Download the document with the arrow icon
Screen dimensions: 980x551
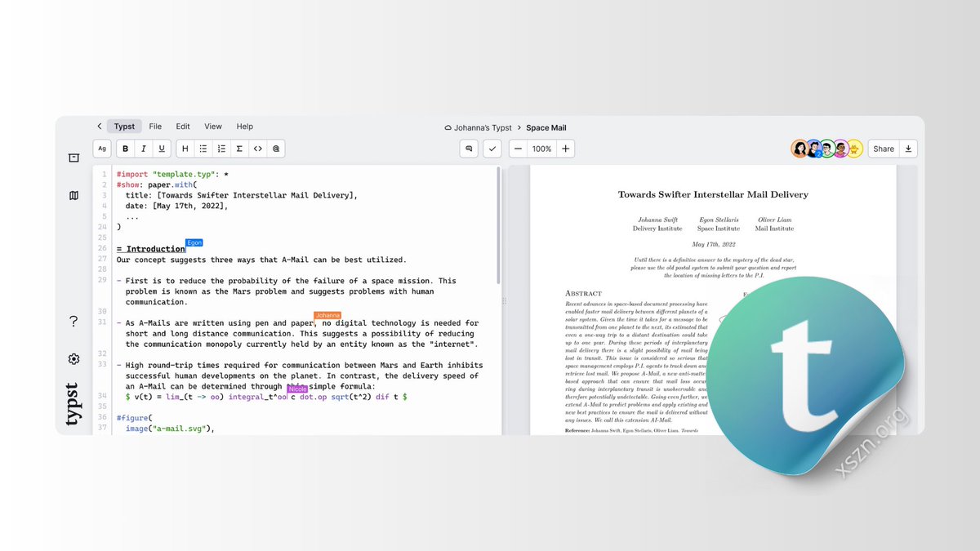point(909,149)
